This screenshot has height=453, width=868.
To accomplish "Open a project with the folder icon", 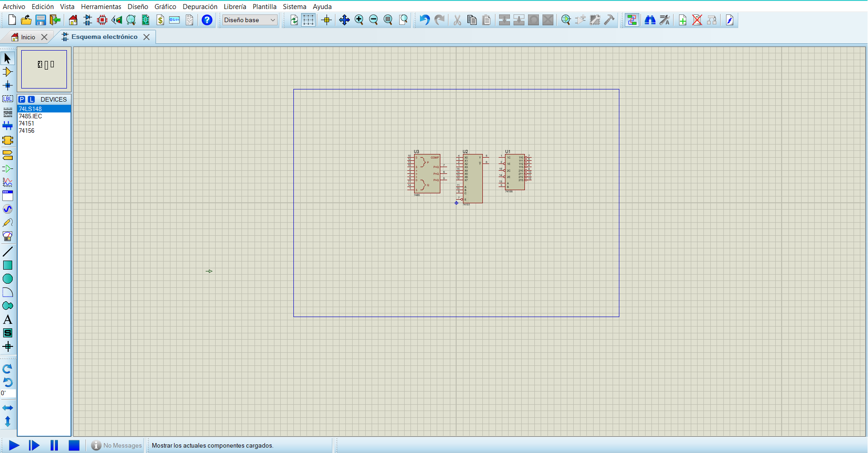I will pyautogui.click(x=26, y=20).
